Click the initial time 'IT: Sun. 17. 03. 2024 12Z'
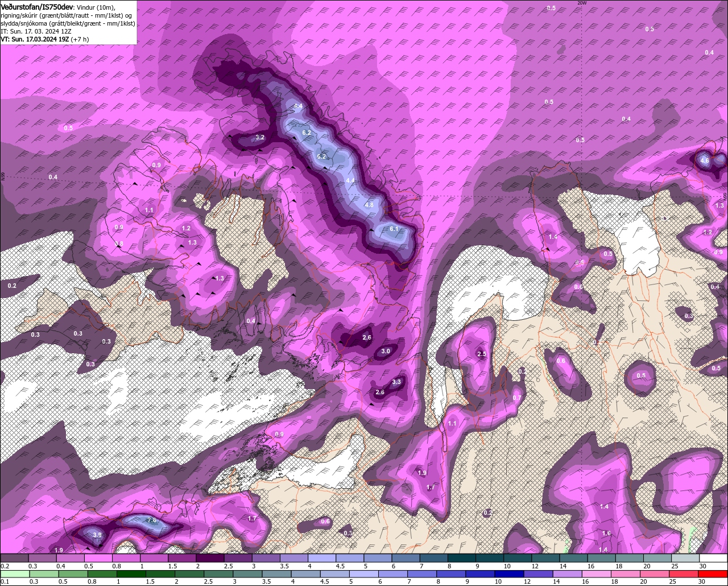Viewport: 728px width, 586px height. (x=36, y=31)
